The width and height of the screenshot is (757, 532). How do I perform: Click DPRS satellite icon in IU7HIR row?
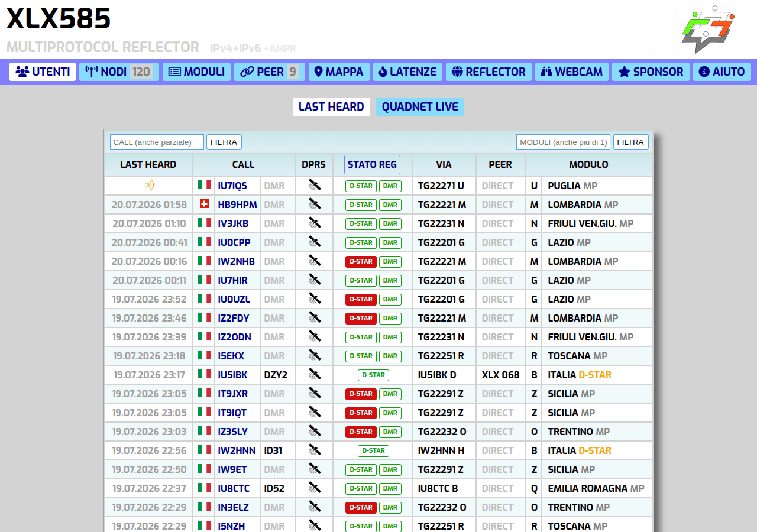point(315,280)
